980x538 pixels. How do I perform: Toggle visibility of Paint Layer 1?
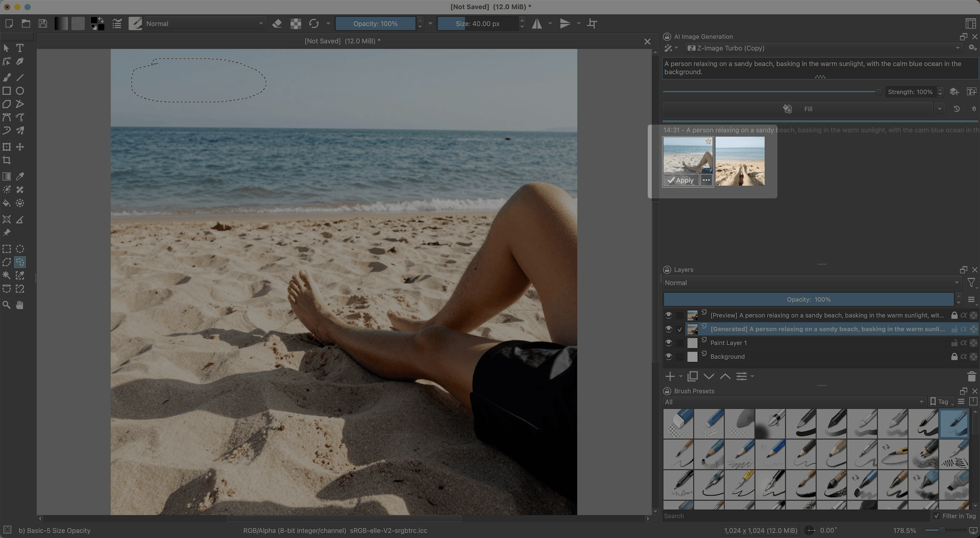[x=668, y=343]
